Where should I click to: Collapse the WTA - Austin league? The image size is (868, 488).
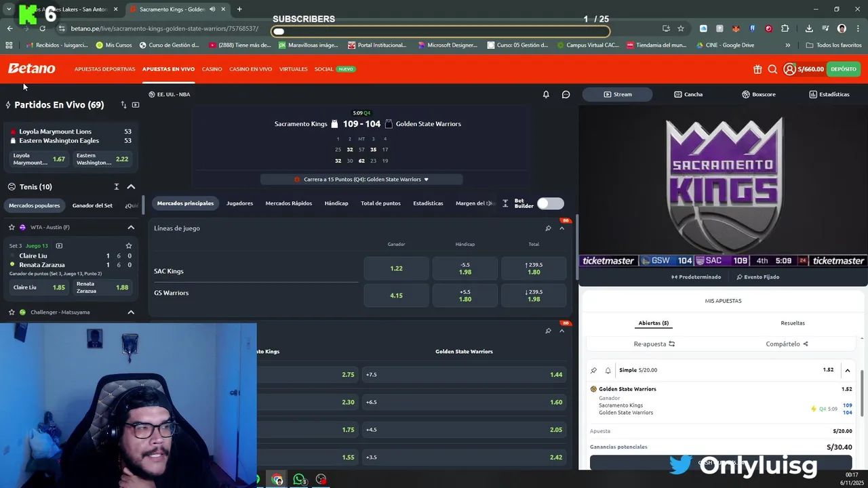point(131,228)
